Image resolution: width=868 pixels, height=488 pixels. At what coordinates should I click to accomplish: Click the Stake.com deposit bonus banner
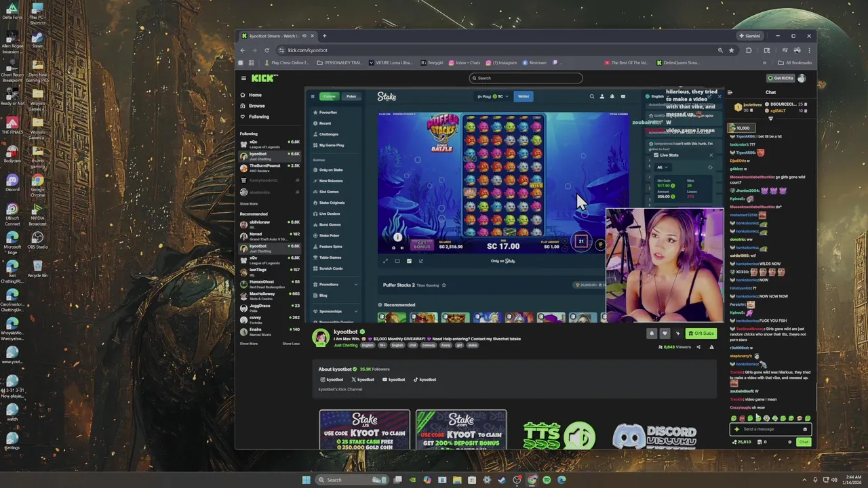pos(461,430)
